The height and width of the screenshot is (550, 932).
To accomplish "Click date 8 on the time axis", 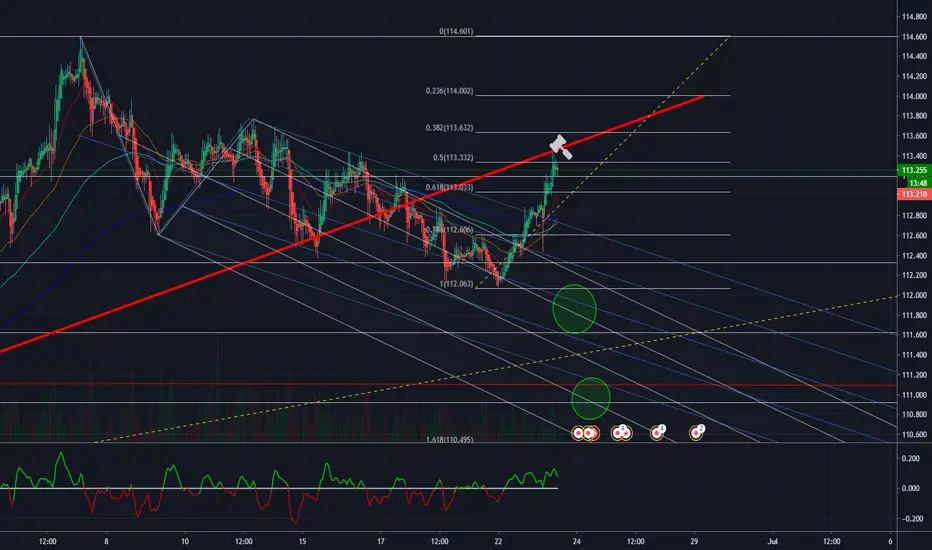I will (106, 541).
